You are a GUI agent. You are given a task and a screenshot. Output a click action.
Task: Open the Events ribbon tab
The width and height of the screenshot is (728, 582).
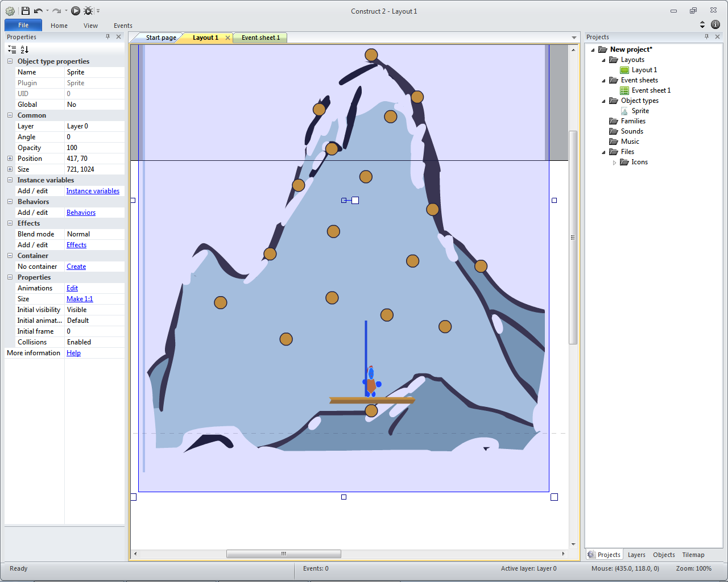[123, 26]
